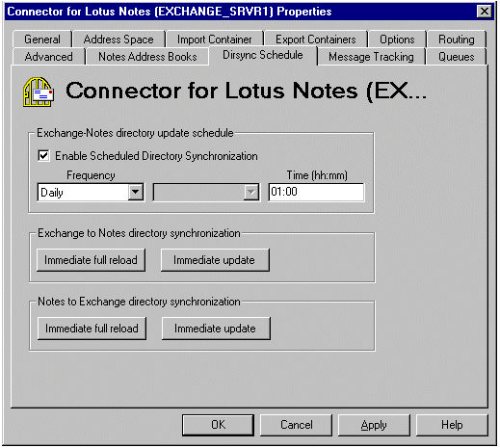The image size is (500, 448).
Task: Click the Apply button
Action: click(374, 425)
